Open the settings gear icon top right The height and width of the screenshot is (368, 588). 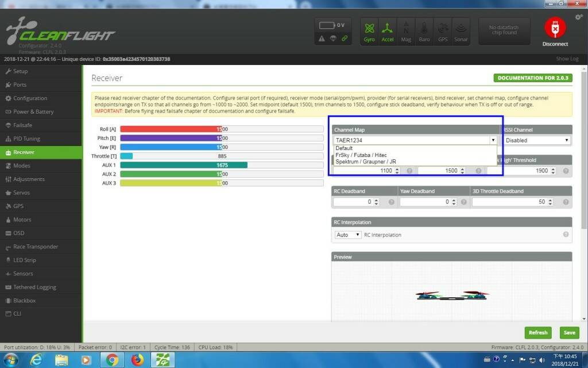579,17
